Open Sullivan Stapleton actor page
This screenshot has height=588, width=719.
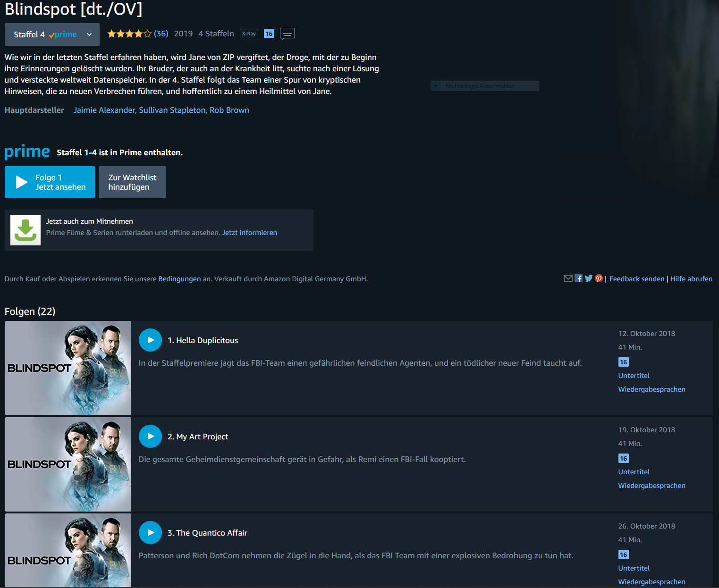point(172,110)
